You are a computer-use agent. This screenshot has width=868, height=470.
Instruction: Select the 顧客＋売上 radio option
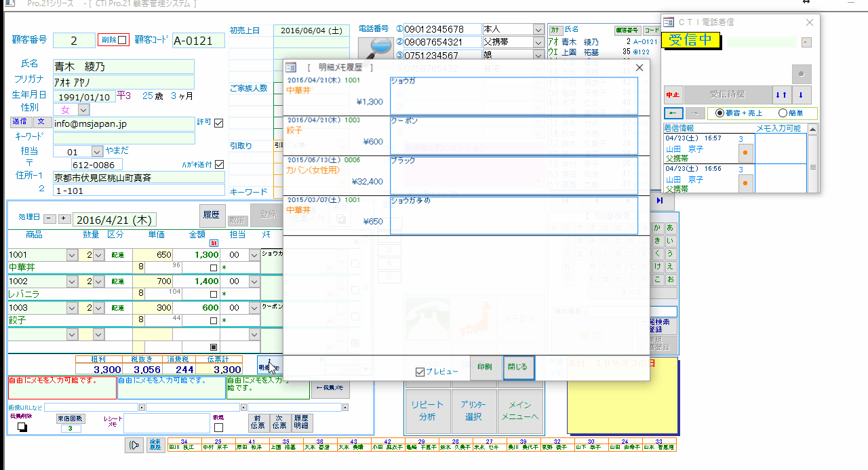[x=719, y=113]
